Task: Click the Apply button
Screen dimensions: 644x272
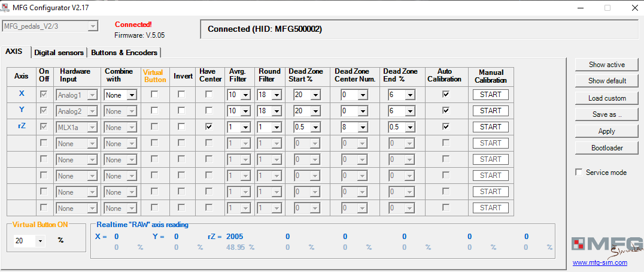Action: coord(606,131)
